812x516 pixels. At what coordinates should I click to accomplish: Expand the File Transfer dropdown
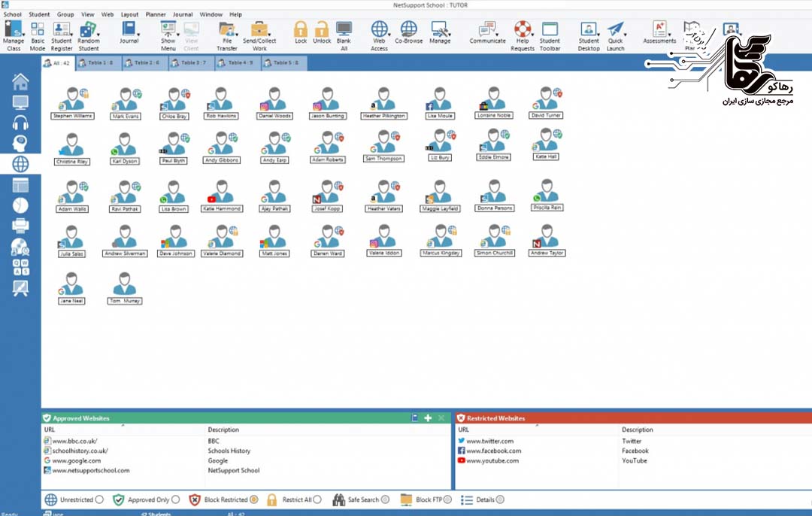coord(236,35)
